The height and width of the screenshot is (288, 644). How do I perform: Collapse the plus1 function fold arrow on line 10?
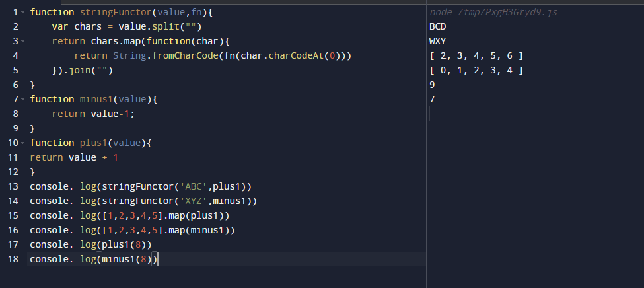(x=22, y=143)
